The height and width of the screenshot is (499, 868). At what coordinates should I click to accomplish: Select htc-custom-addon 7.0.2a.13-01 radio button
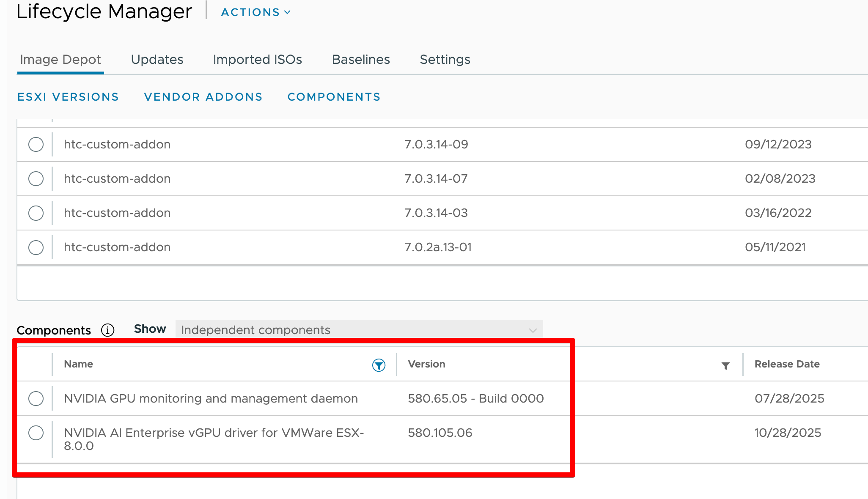click(36, 247)
